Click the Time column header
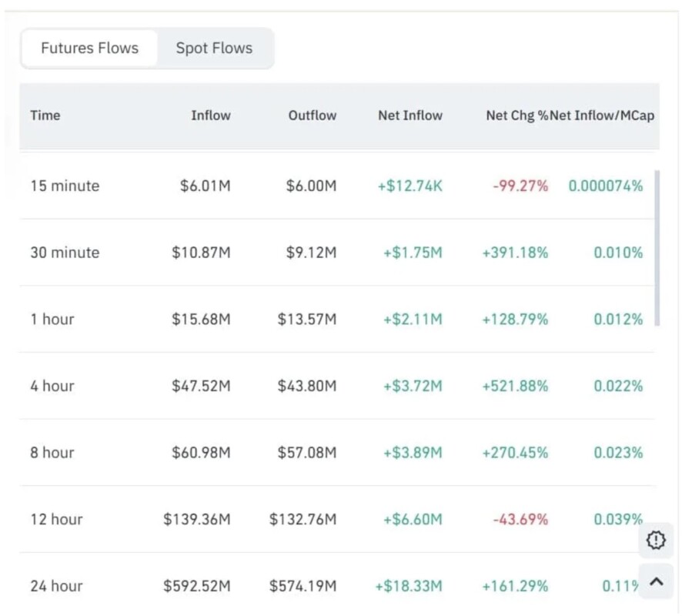 pyautogui.click(x=45, y=115)
